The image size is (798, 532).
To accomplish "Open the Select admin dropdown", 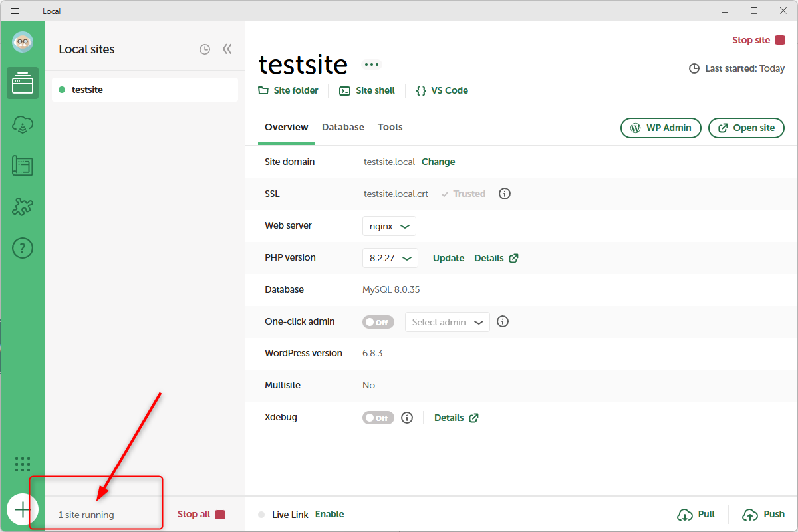I will [447, 322].
